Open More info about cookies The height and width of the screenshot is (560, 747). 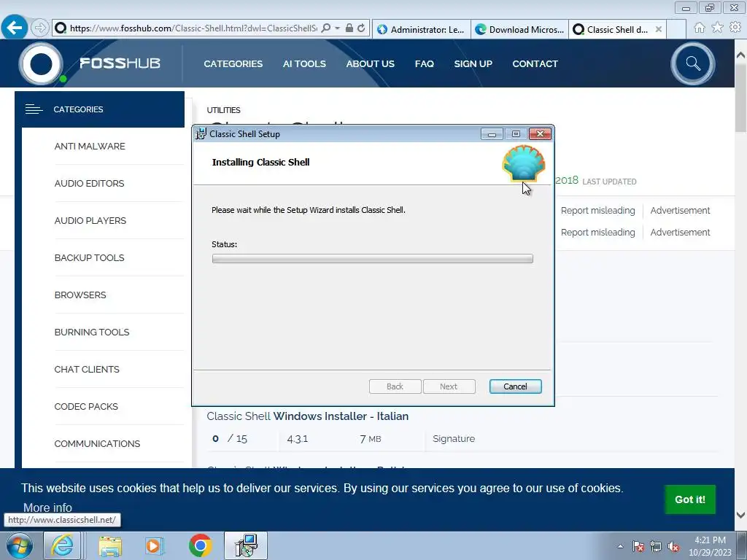pos(47,507)
